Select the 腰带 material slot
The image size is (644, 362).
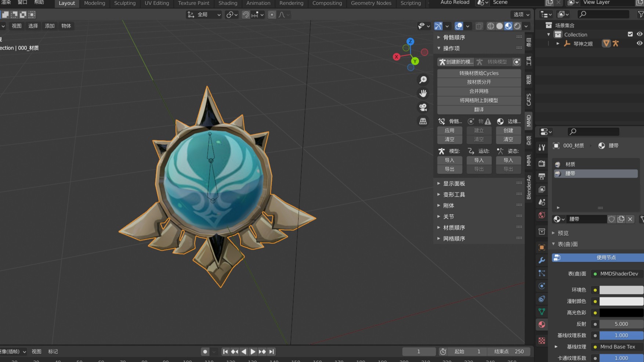click(x=596, y=174)
